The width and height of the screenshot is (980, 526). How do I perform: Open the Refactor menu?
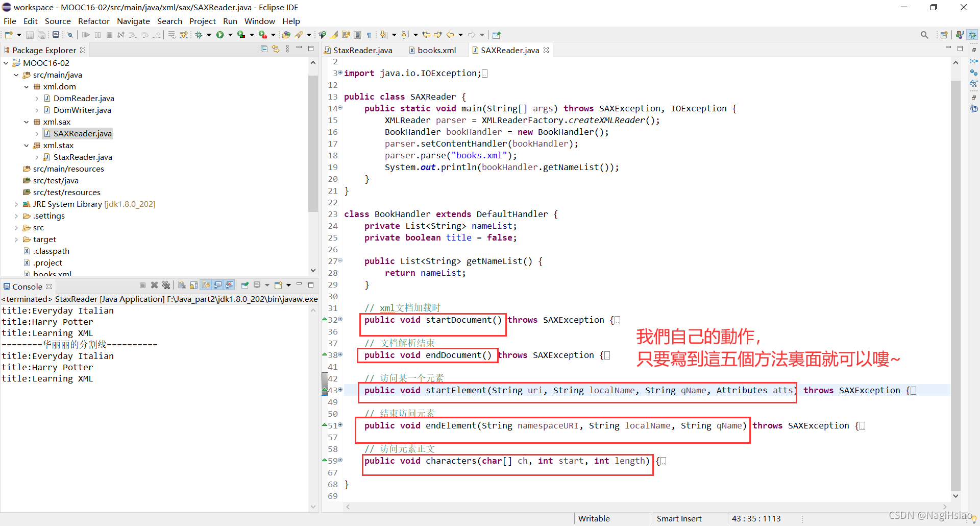click(x=93, y=21)
